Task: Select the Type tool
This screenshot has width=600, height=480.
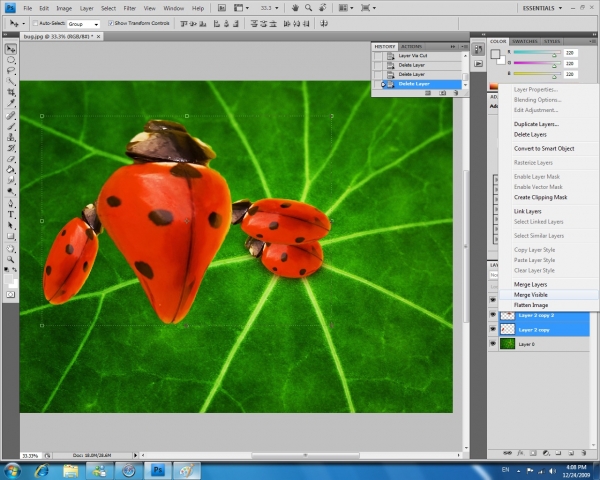Action: click(x=11, y=214)
